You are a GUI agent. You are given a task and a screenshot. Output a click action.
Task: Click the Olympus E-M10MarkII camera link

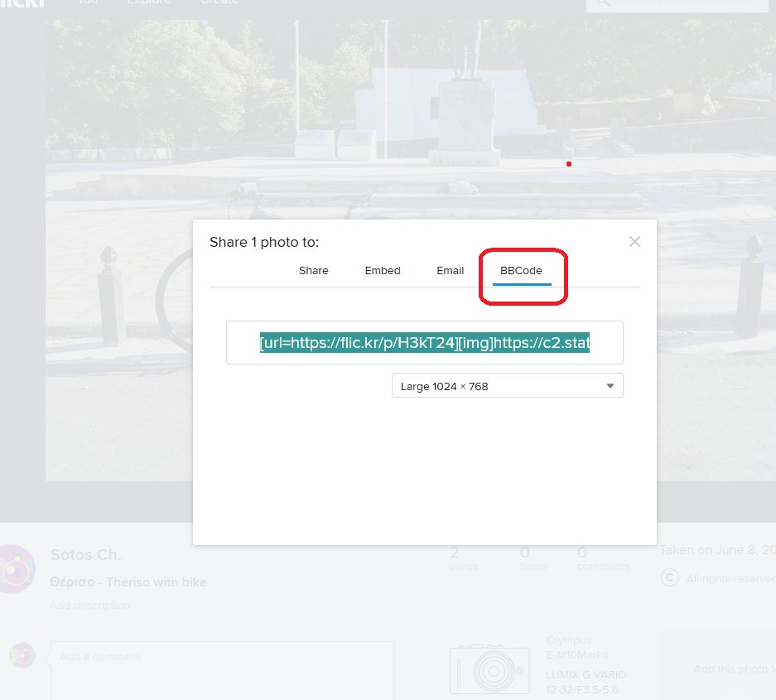point(576,648)
